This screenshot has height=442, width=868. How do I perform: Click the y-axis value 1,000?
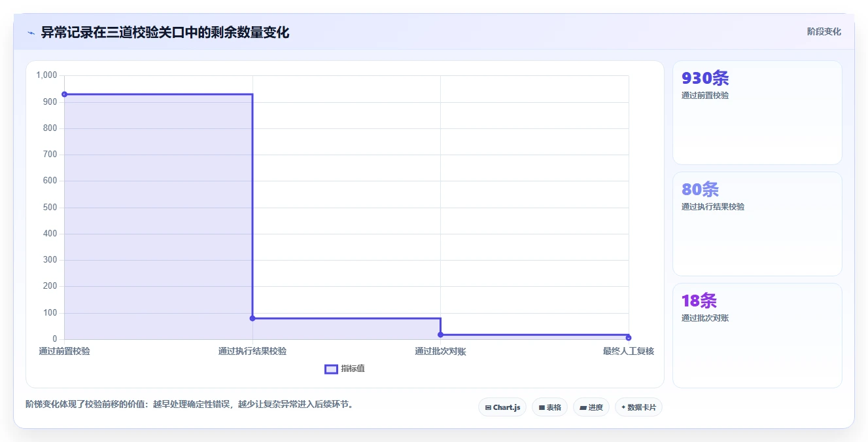pyautogui.click(x=46, y=75)
